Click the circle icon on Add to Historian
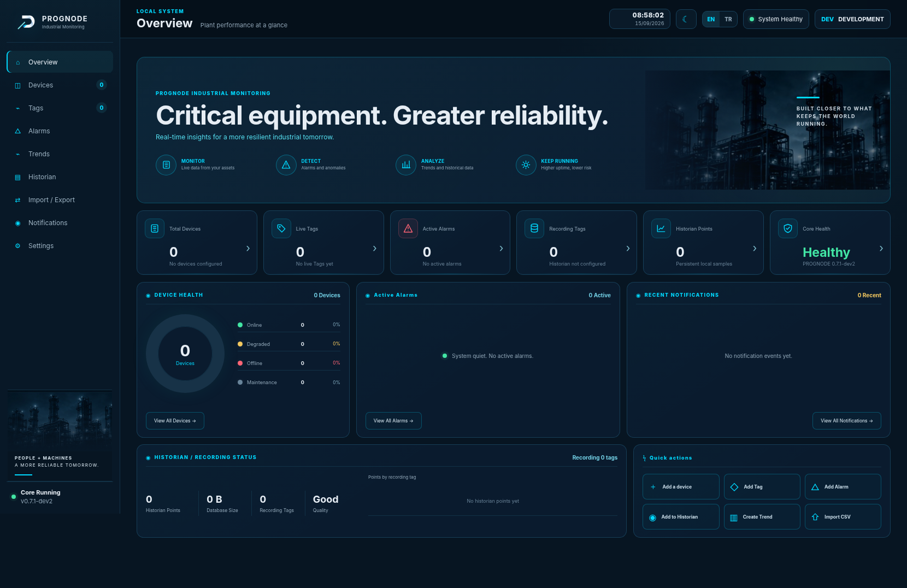This screenshot has height=588, width=907. tap(652, 517)
